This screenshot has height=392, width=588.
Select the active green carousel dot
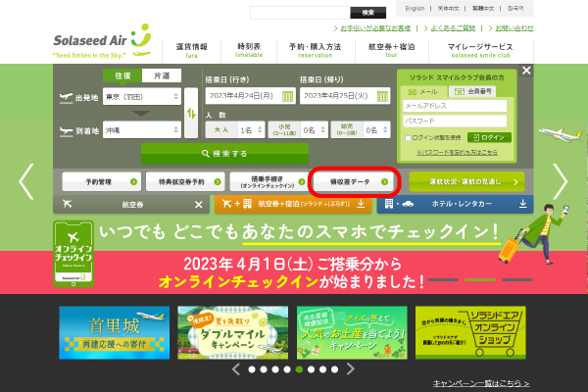pyautogui.click(x=299, y=369)
